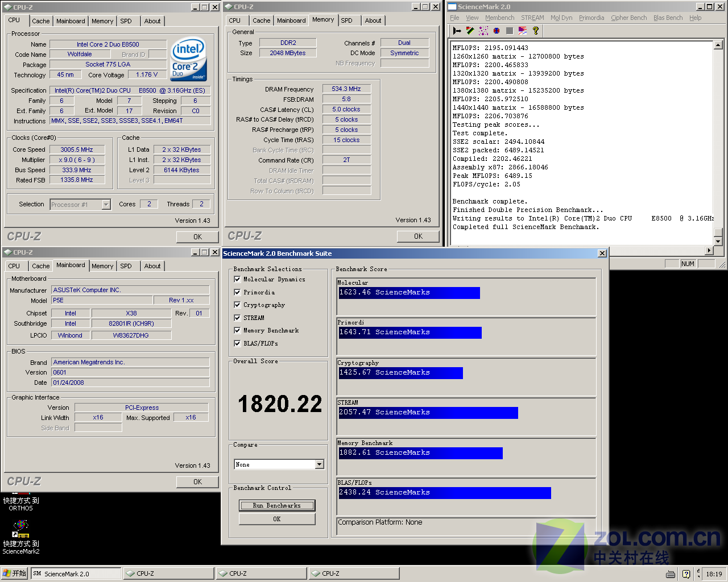728x582 pixels.
Task: Disable the BLAS/FLOPs benchmark checkbox
Action: tap(237, 343)
